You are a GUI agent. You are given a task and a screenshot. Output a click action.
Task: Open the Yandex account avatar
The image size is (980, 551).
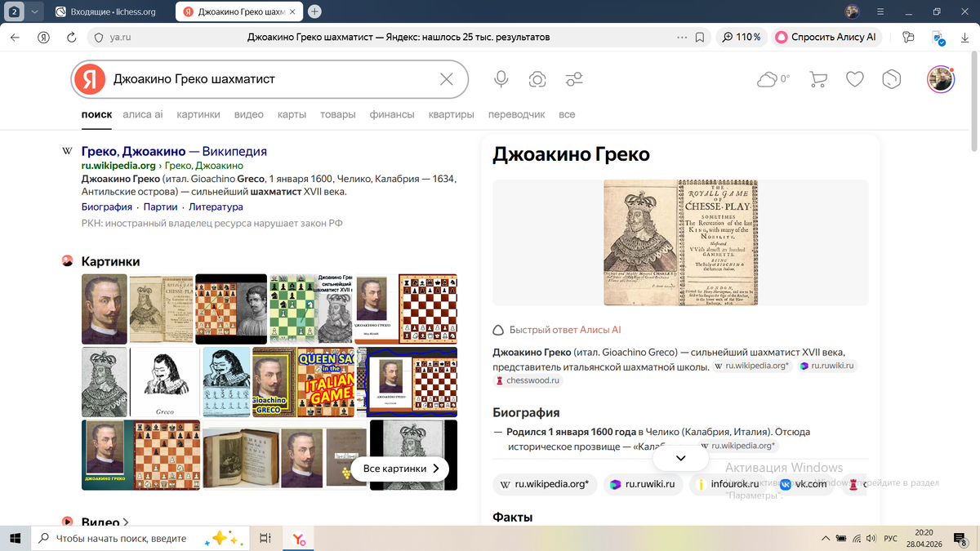(x=941, y=79)
